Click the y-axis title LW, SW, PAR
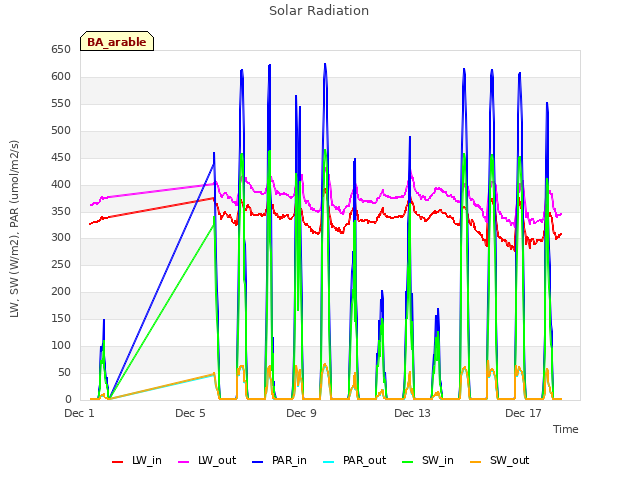The width and height of the screenshot is (640, 480). click(x=14, y=229)
